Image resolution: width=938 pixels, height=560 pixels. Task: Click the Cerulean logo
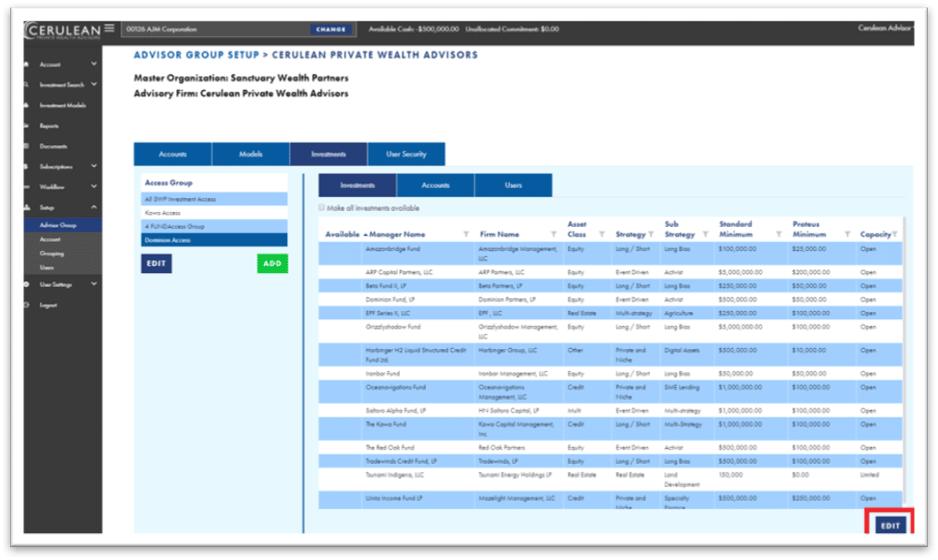[x=62, y=31]
